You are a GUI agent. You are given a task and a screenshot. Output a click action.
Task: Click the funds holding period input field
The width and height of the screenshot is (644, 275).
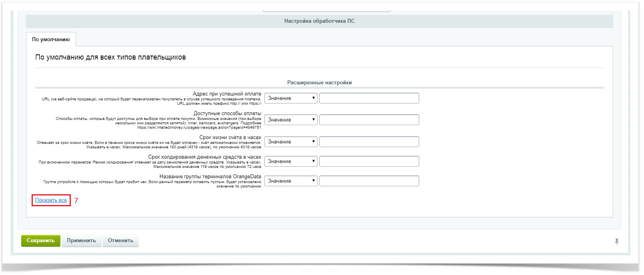point(369,161)
